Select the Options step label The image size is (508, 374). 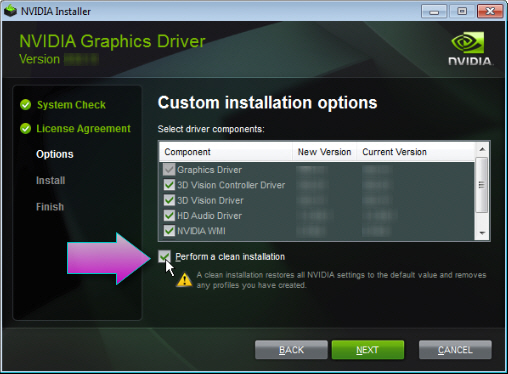[55, 154]
